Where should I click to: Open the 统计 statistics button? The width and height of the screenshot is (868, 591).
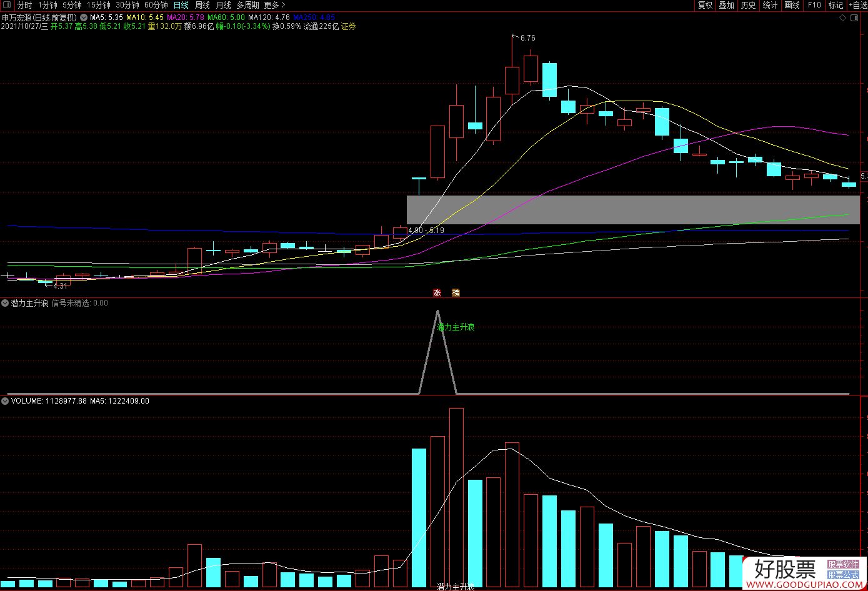[770, 5]
